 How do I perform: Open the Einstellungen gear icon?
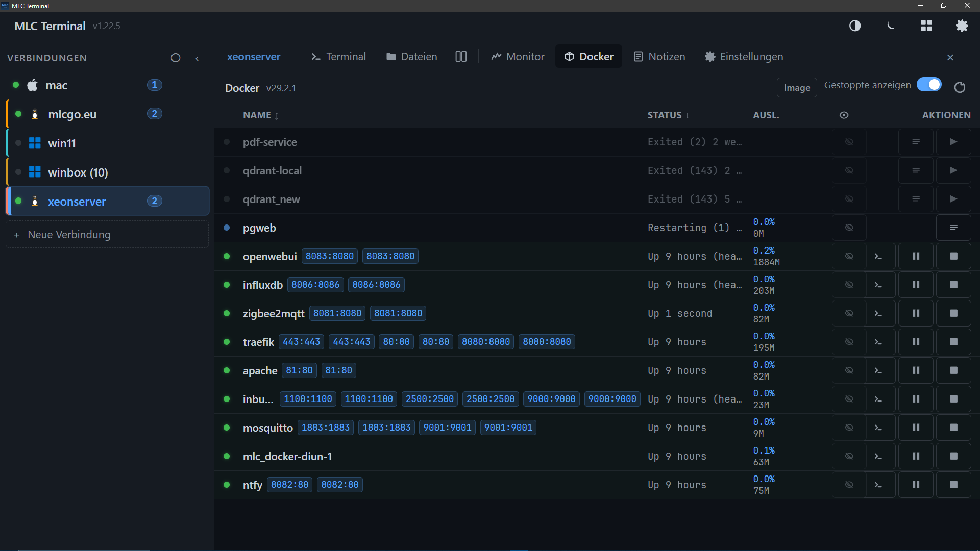coord(963,26)
